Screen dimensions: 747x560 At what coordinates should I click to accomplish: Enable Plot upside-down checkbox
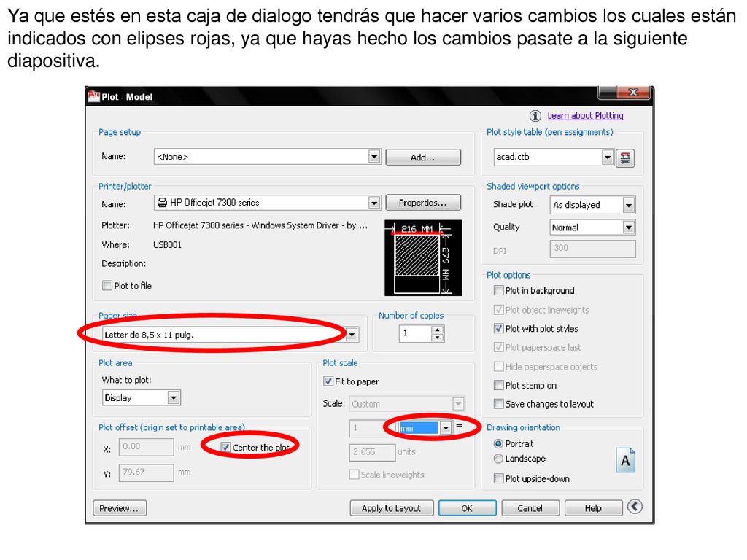498,478
